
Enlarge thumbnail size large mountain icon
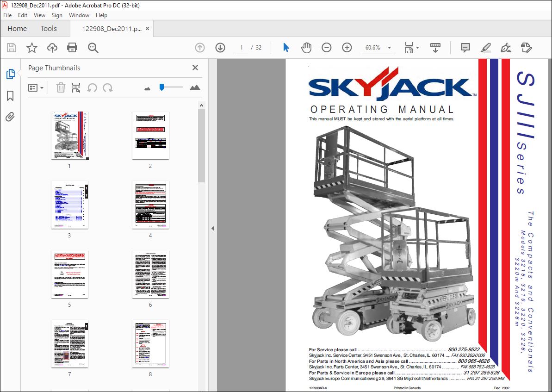[x=195, y=87]
